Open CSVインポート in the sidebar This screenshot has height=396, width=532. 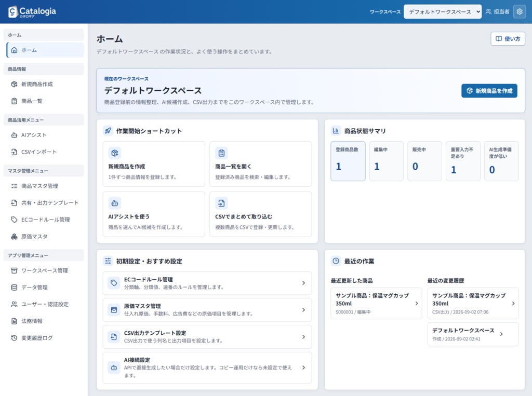coord(45,152)
